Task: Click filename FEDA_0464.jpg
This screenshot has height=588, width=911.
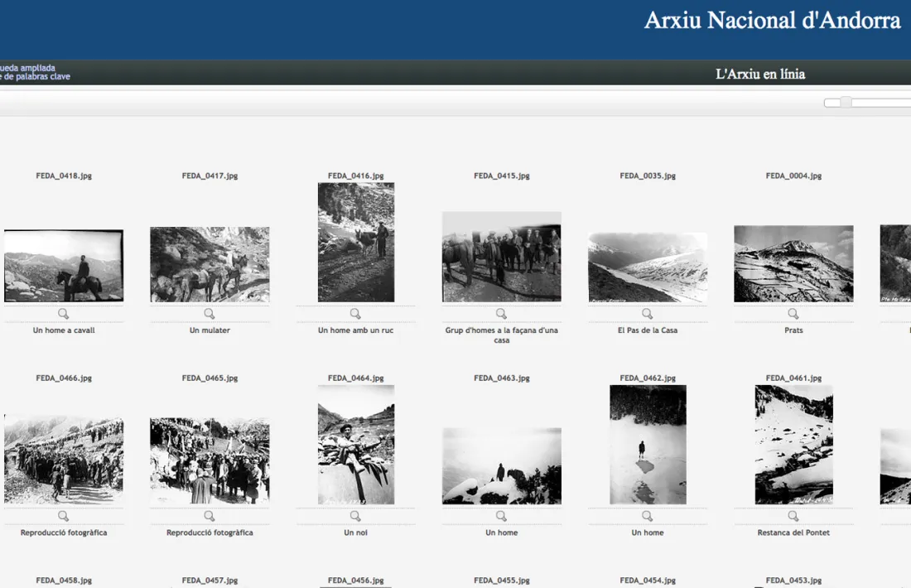Action: click(355, 378)
